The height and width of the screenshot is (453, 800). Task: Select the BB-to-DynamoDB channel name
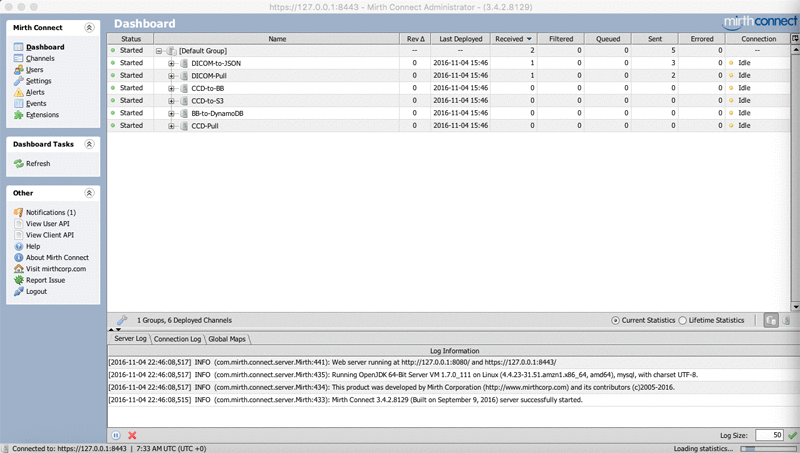pos(217,113)
